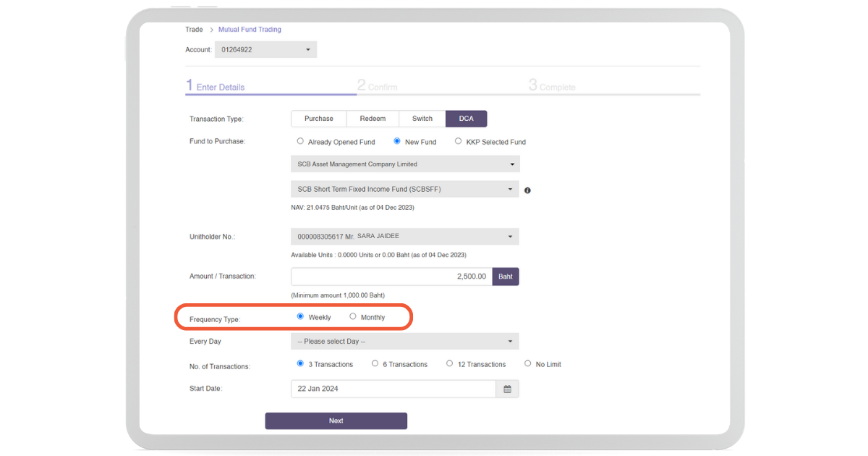This screenshot has height=456, width=868.
Task: Switch to the Redeem transaction tab
Action: (373, 119)
